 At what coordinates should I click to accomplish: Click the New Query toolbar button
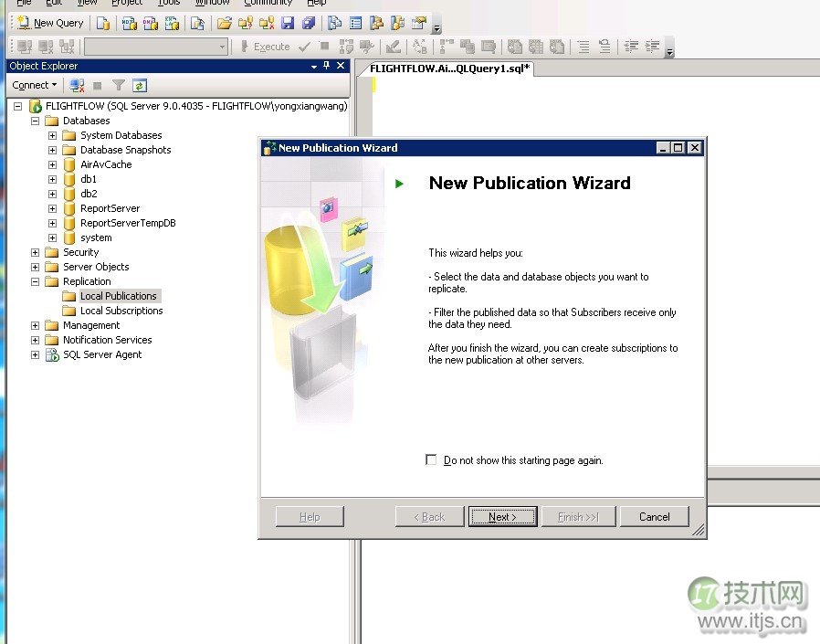(x=50, y=23)
